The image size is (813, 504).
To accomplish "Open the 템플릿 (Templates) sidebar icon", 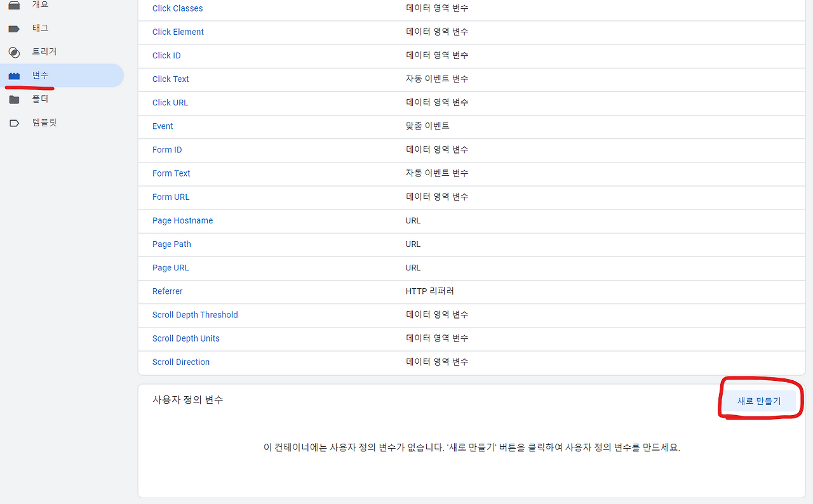I will (14, 122).
